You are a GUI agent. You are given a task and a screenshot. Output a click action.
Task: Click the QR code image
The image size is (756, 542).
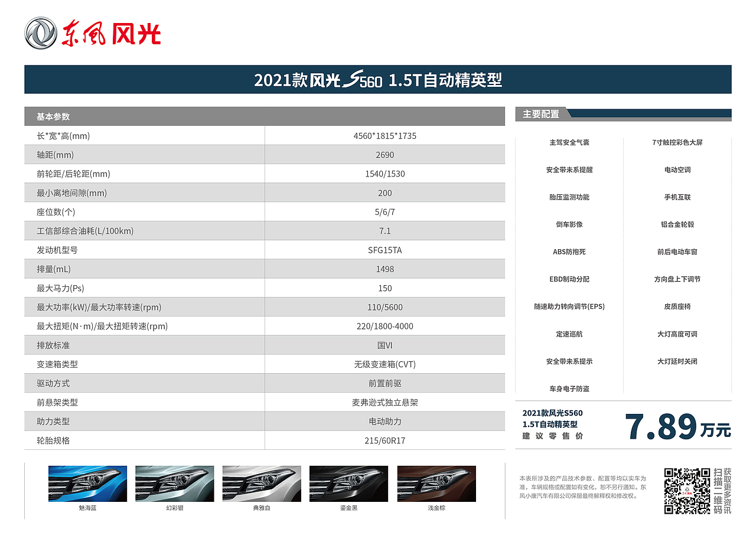point(687,491)
